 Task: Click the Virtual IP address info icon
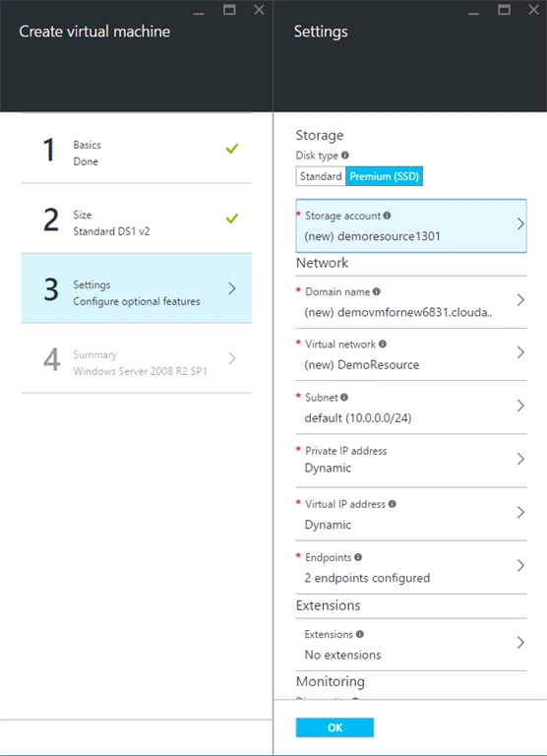point(393,504)
